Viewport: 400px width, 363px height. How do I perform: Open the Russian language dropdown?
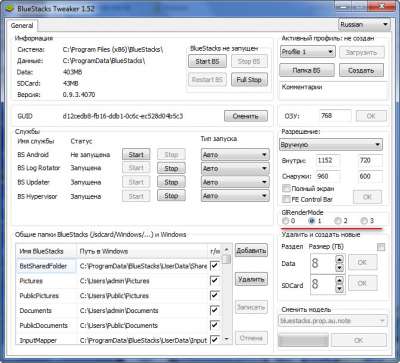point(364,25)
